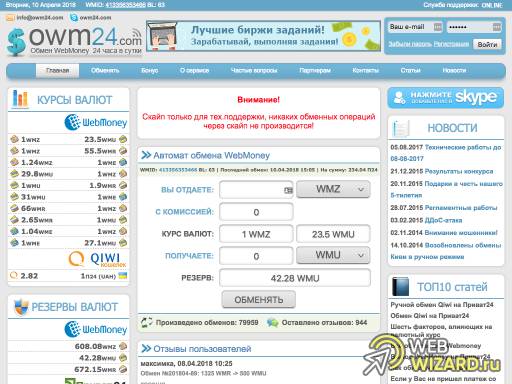This screenshot has height=384, width=512.
Task: Open the Обменять menu item
Action: 105,71
